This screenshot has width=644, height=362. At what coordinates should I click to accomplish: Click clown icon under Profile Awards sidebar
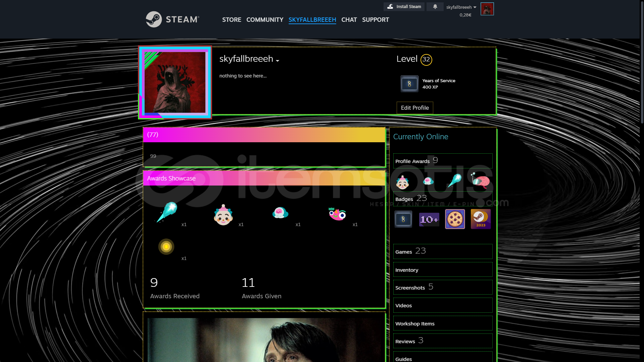click(x=402, y=182)
